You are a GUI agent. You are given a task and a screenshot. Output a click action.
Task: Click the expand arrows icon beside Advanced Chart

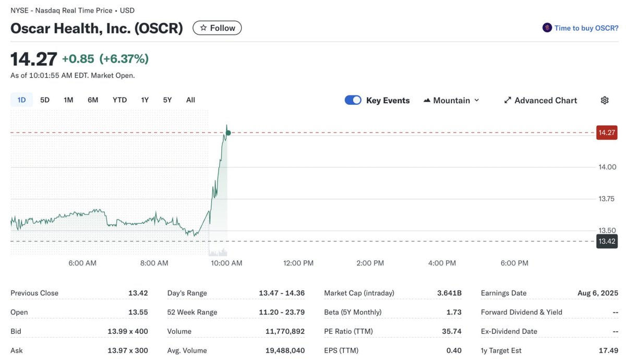coord(508,100)
